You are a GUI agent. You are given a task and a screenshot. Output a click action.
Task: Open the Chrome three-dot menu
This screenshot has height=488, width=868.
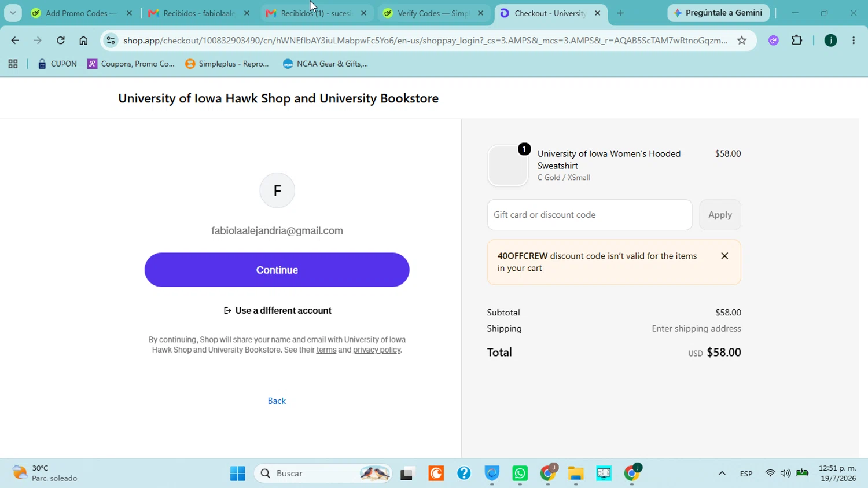pos(854,41)
